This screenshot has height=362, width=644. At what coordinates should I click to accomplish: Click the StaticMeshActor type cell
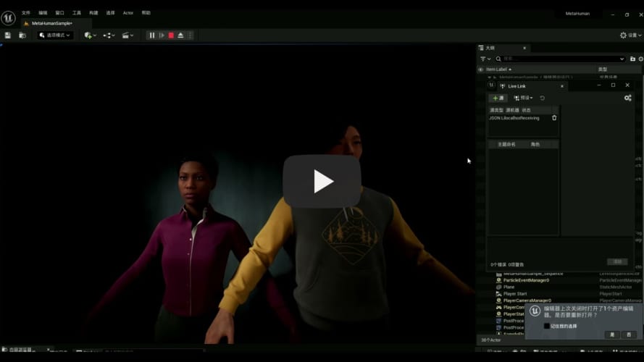tap(615, 287)
